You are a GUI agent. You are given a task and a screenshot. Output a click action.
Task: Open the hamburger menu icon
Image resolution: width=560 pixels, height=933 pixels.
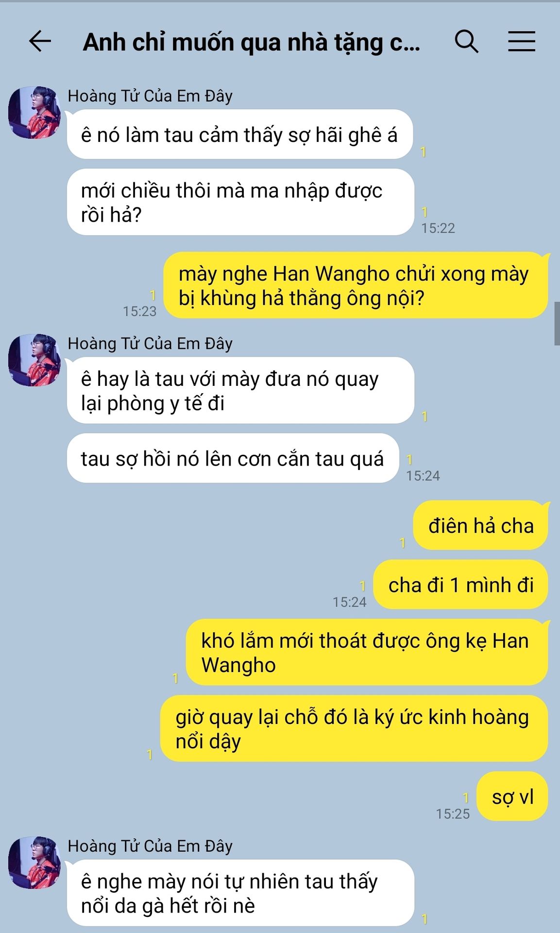click(522, 41)
